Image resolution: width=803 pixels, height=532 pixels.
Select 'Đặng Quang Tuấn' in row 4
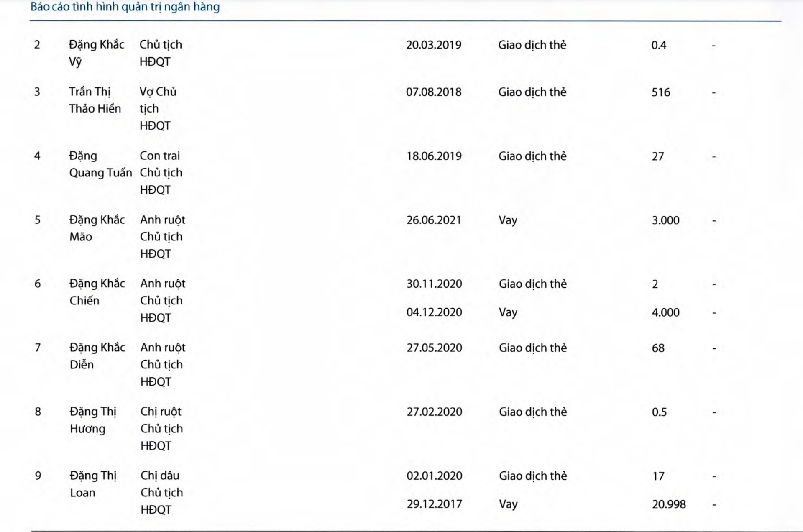point(100,164)
